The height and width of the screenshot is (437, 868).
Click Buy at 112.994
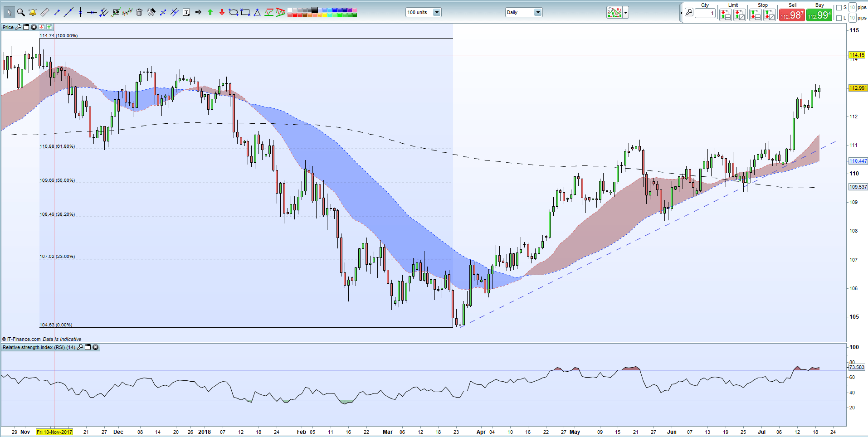tap(819, 15)
